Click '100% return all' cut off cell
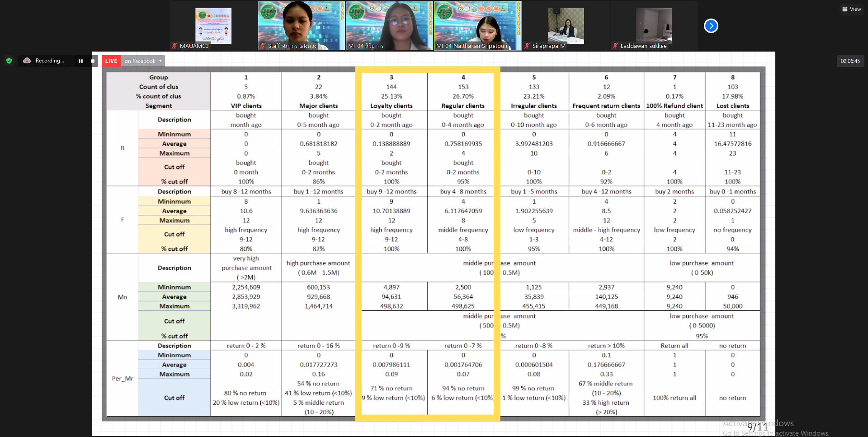This screenshot has width=868, height=437. 675,398
